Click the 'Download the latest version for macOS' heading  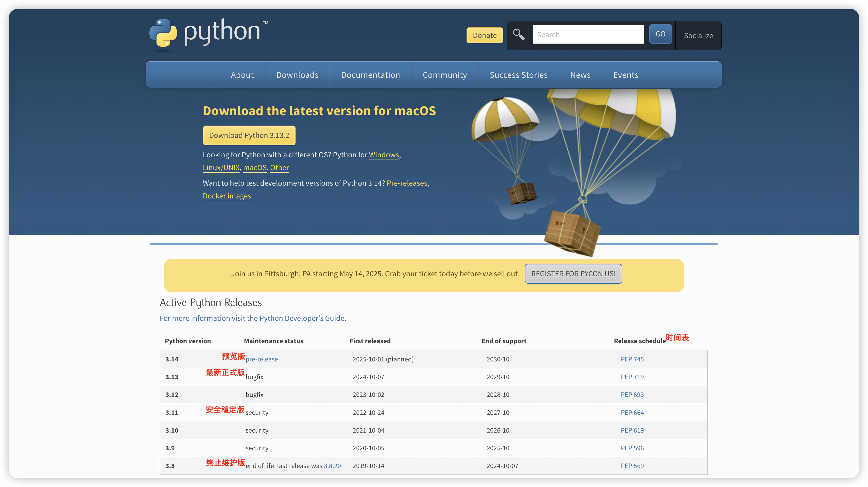(319, 111)
